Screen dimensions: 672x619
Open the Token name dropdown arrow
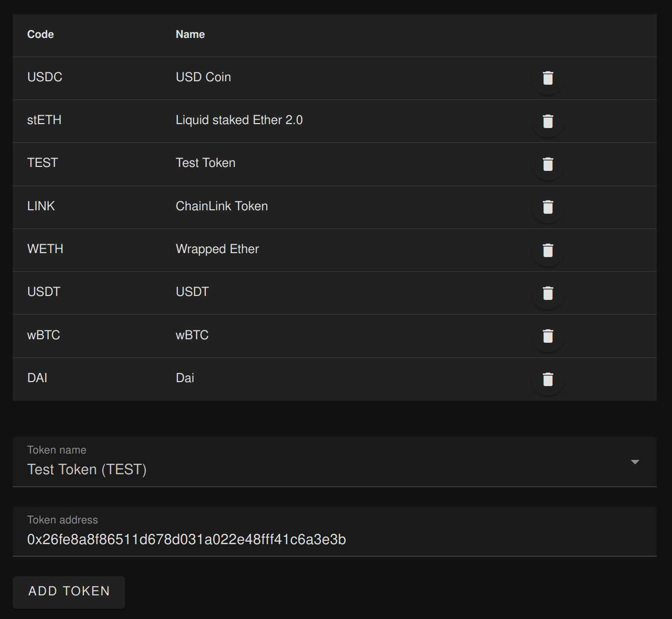[x=635, y=462]
